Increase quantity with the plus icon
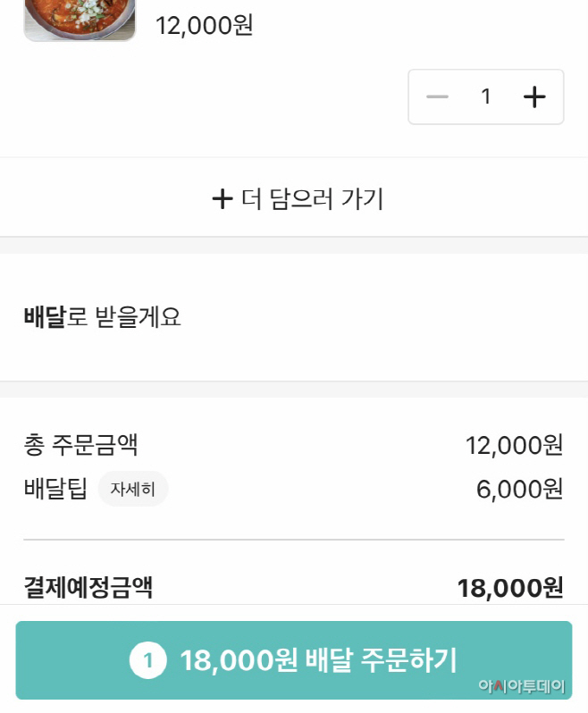This screenshot has height=713, width=588. (533, 96)
